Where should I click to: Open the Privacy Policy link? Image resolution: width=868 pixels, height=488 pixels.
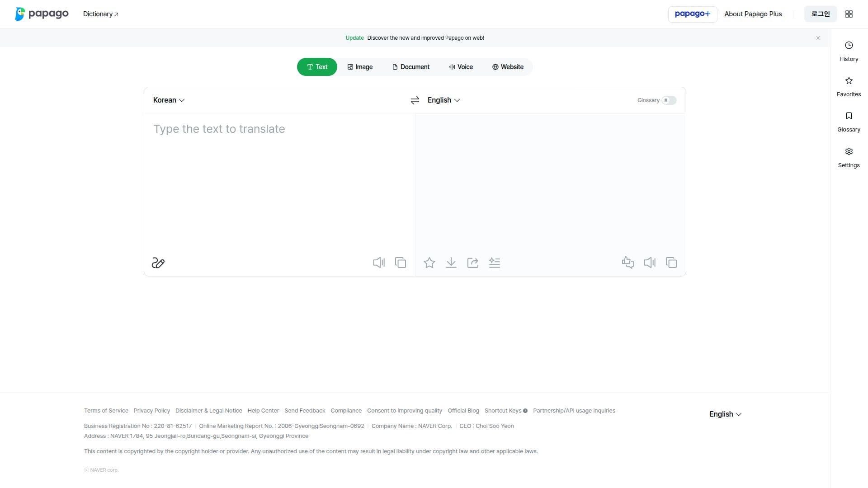(152, 411)
